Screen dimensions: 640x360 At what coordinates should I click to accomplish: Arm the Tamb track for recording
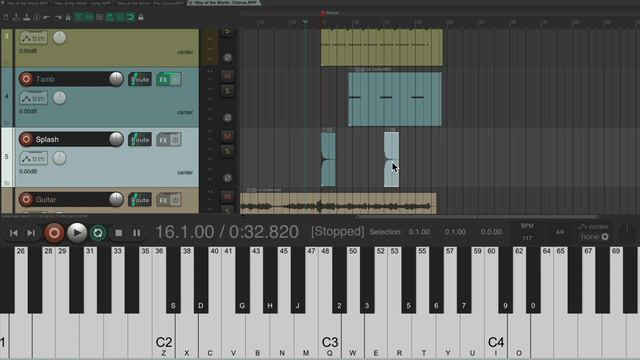click(26, 79)
